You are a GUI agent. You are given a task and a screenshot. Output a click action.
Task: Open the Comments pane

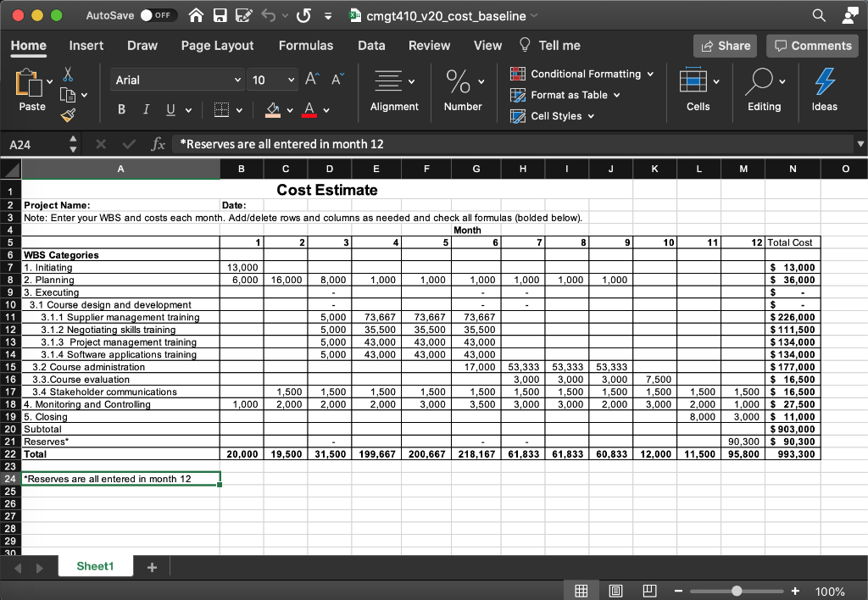tap(813, 46)
